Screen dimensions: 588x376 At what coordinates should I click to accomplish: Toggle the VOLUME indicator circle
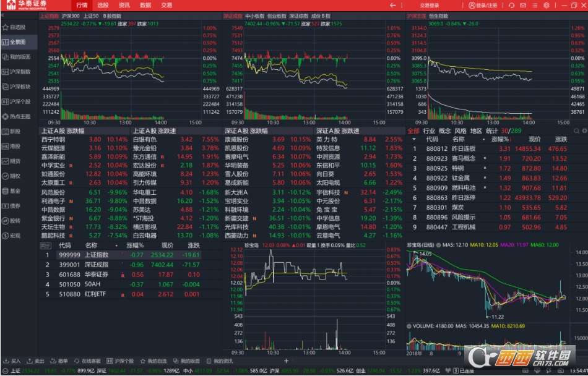(x=409, y=326)
